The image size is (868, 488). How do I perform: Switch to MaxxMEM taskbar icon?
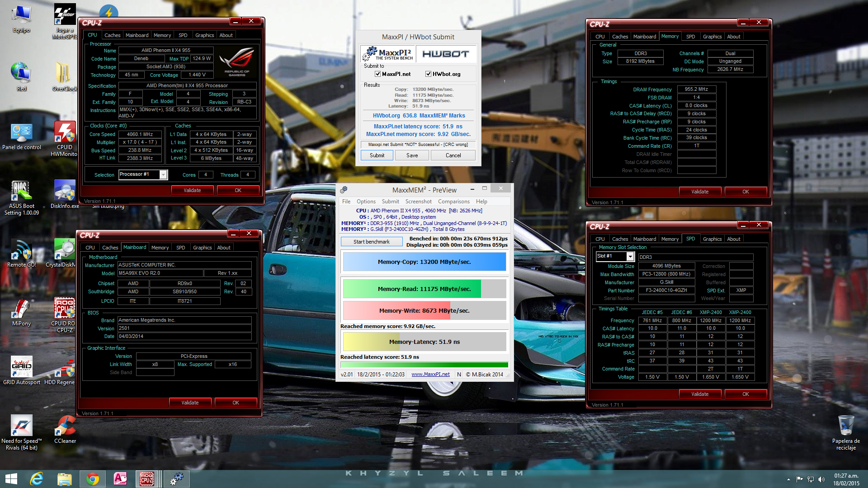[176, 479]
